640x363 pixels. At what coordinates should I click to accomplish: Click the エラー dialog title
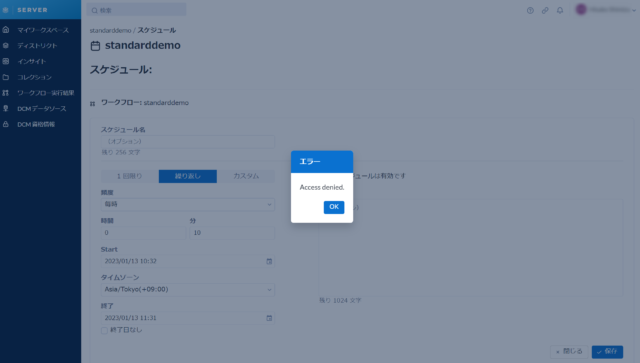pos(310,162)
